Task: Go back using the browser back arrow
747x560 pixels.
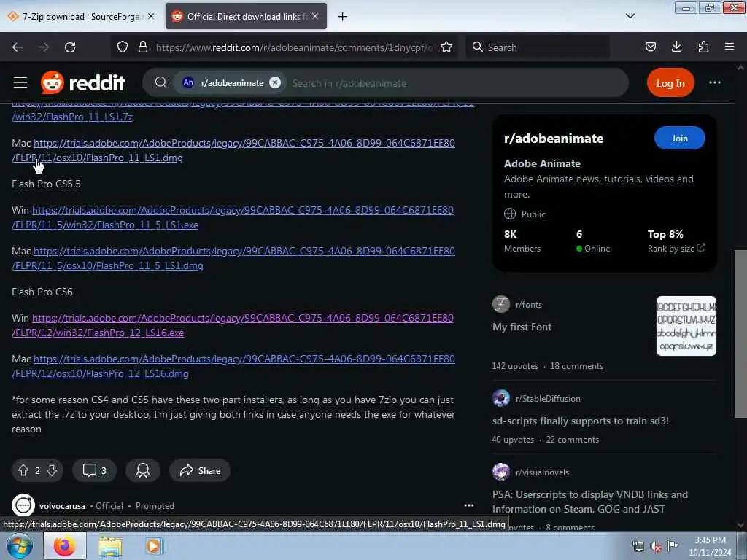Action: 18,47
